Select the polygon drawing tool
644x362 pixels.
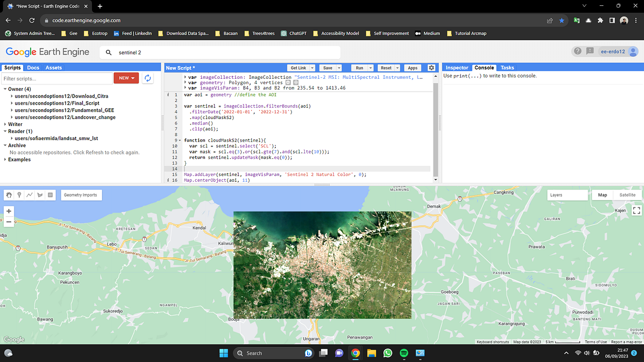point(40,195)
